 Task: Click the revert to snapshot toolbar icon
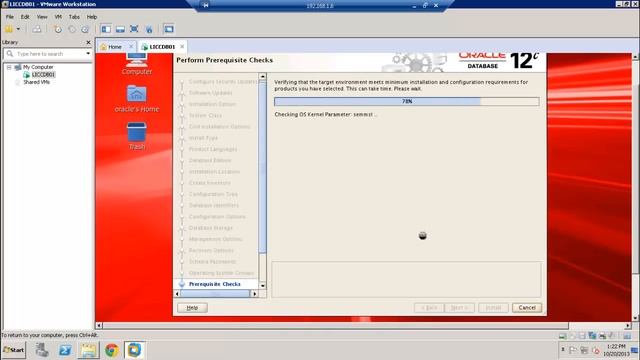(72, 29)
